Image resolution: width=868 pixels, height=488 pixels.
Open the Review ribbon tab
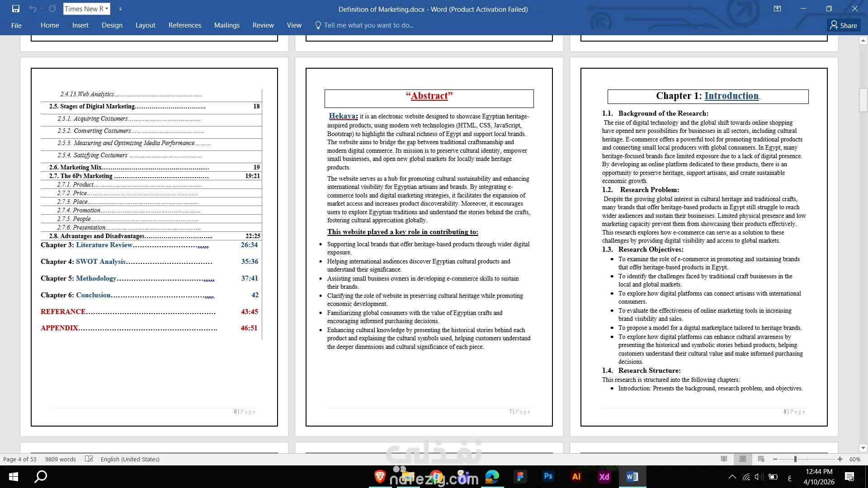pyautogui.click(x=263, y=25)
